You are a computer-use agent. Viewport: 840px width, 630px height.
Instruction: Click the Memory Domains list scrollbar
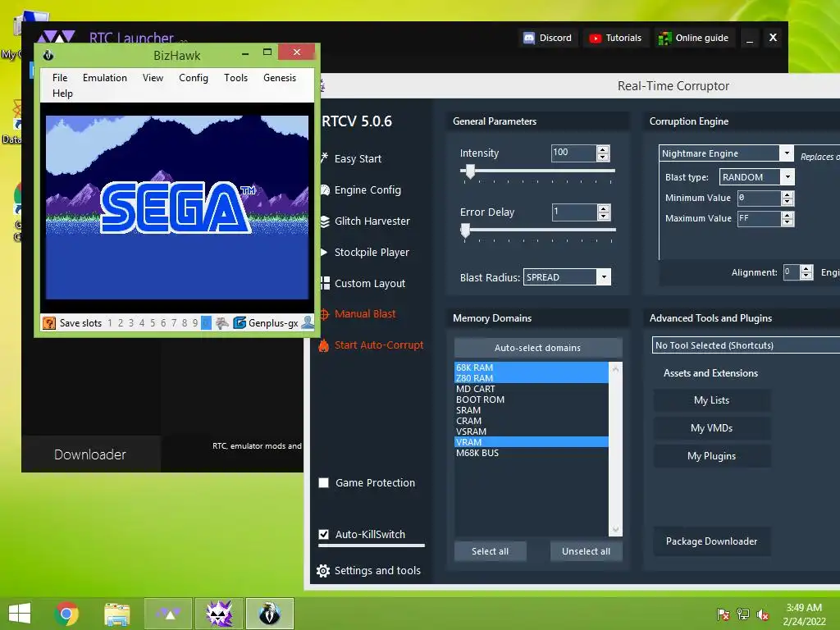click(615, 449)
